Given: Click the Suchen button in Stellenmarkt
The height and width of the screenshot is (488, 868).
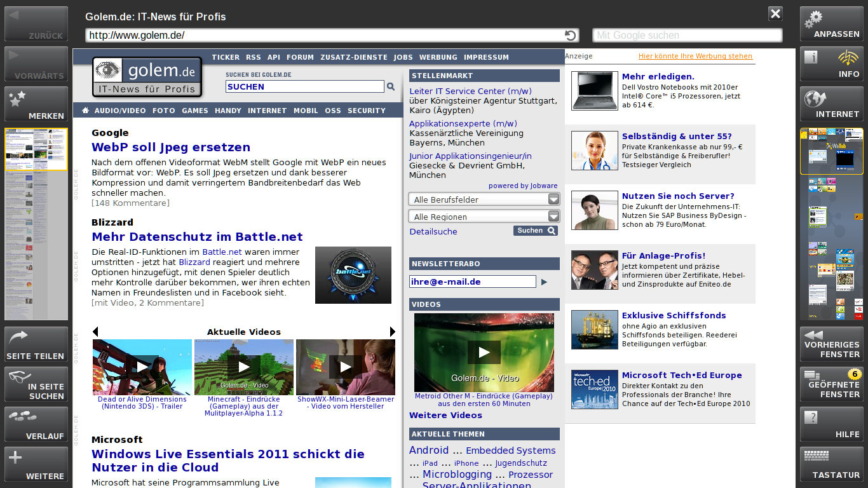Looking at the screenshot, I should pyautogui.click(x=535, y=231).
